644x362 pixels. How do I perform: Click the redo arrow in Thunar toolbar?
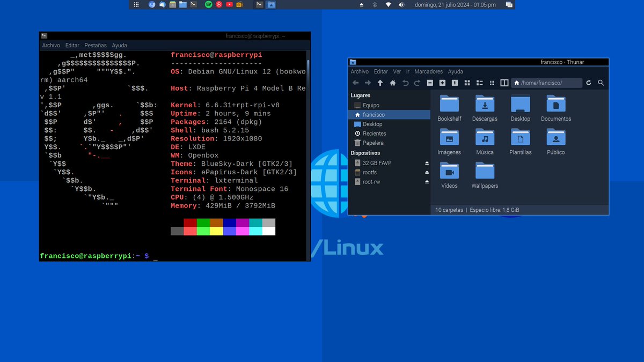pyautogui.click(x=417, y=83)
